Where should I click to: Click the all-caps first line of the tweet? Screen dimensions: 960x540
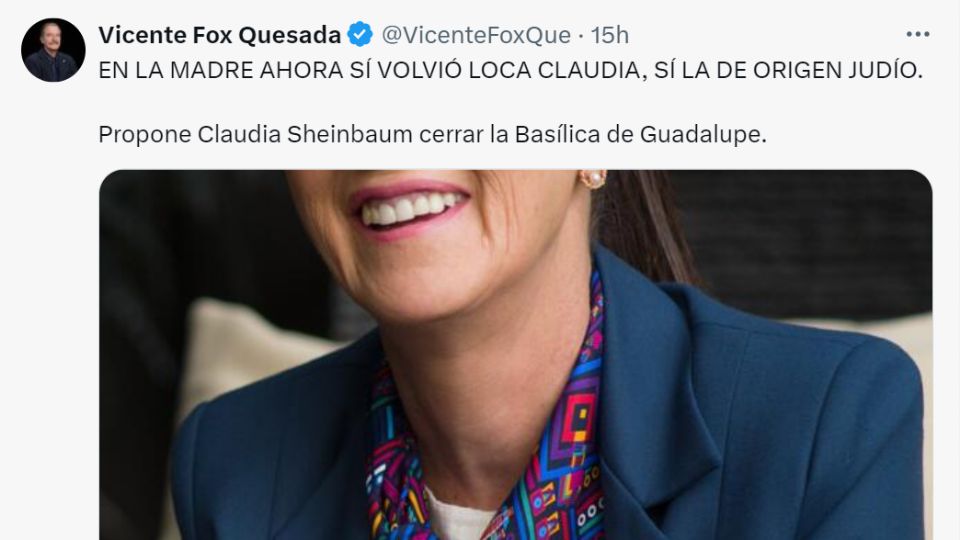[x=510, y=70]
